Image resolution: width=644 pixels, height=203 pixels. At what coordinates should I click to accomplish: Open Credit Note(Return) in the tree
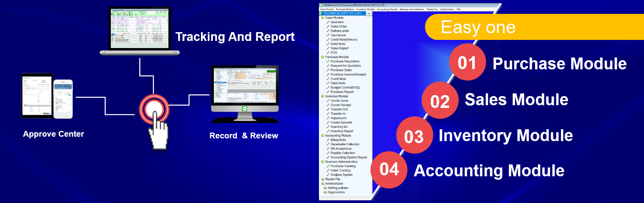tap(344, 40)
